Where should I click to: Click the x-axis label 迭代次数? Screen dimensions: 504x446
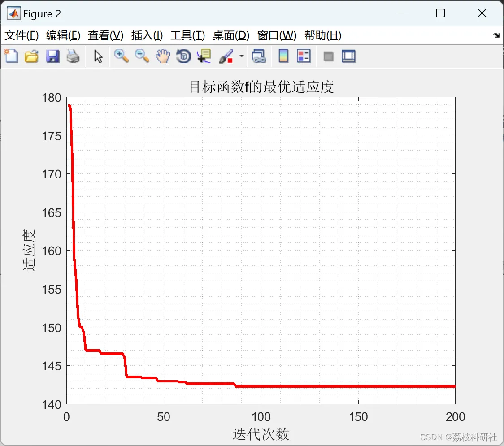click(261, 434)
